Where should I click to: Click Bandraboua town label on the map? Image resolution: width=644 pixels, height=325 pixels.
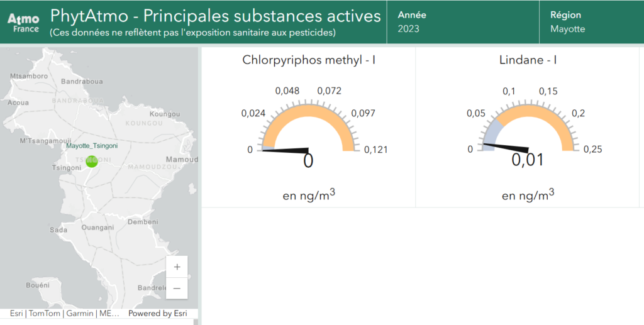82,81
